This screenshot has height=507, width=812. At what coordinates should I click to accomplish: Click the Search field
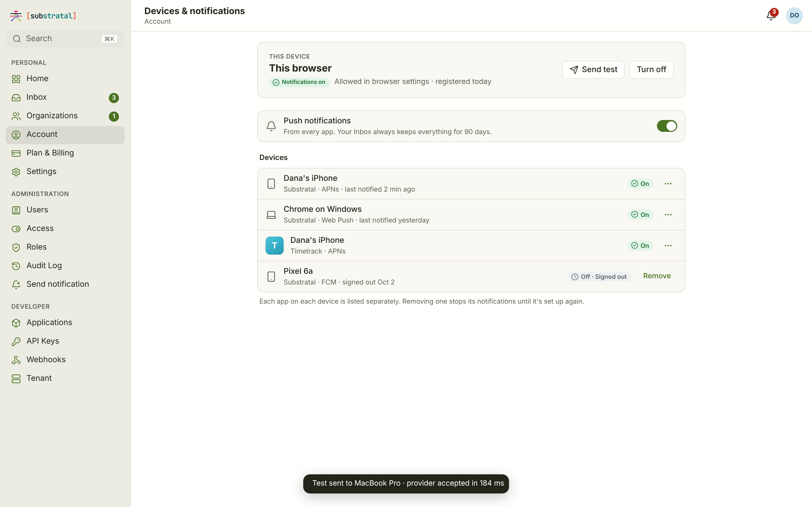click(65, 39)
